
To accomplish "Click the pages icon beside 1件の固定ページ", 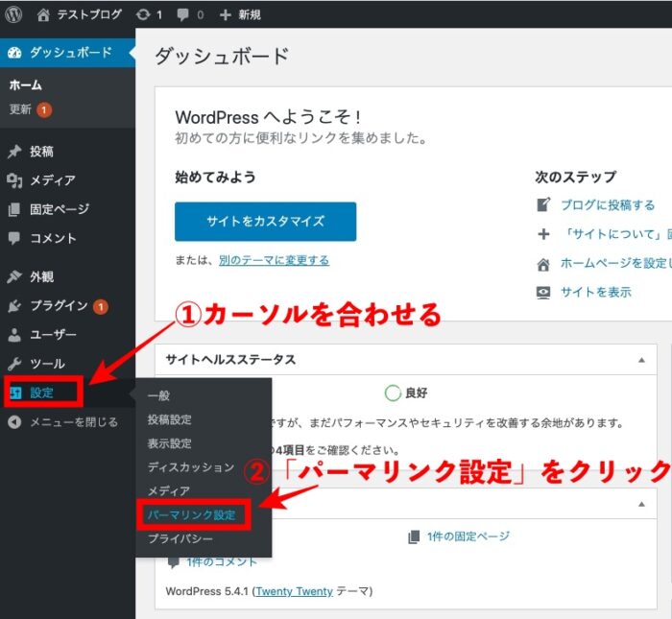I will pyautogui.click(x=414, y=536).
